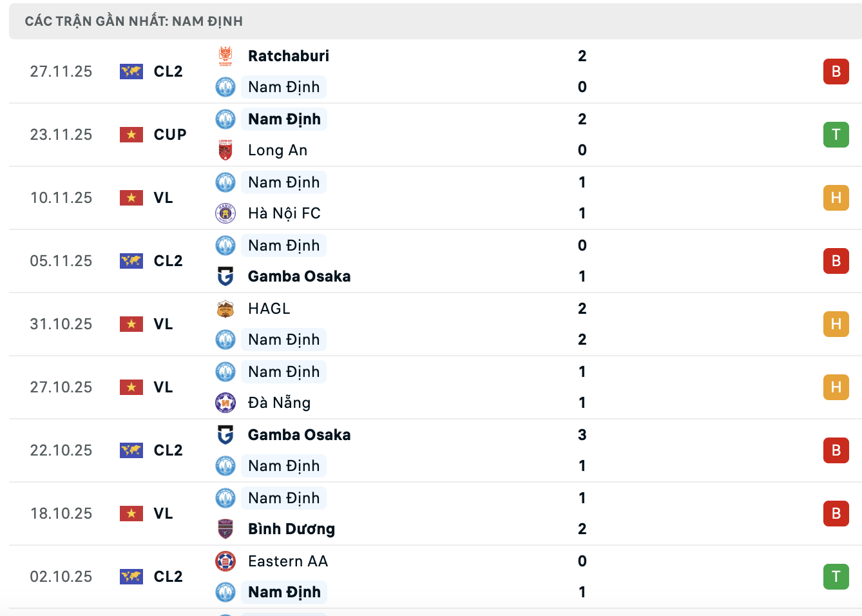
Task: Click green T badge for Eastern AA match
Action: point(836,577)
